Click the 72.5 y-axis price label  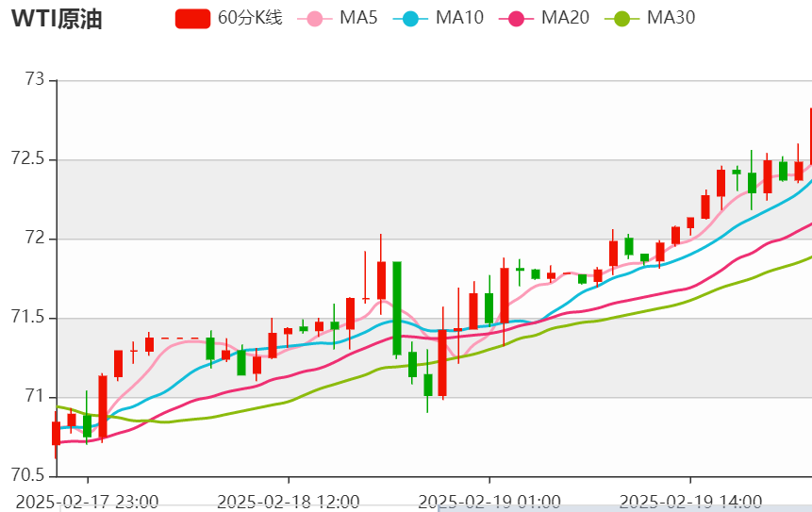[27, 159]
